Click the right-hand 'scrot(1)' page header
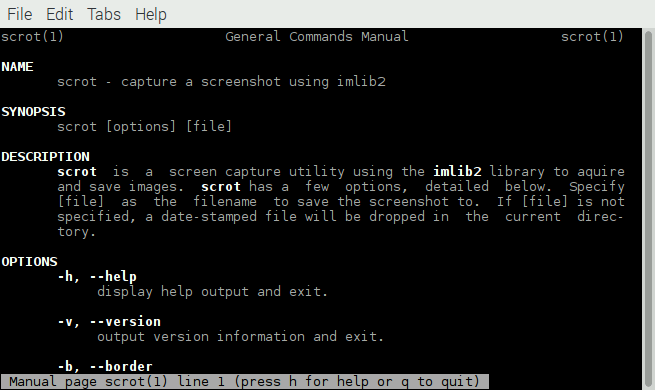 tap(592, 37)
